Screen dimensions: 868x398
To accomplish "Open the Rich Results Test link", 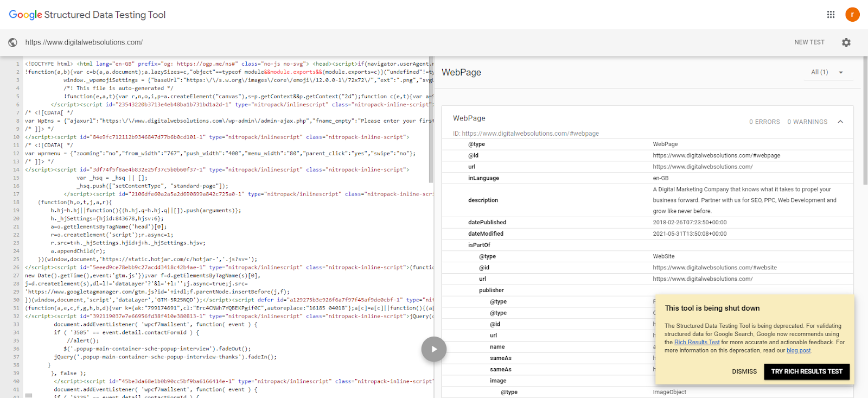I will pos(697,342).
